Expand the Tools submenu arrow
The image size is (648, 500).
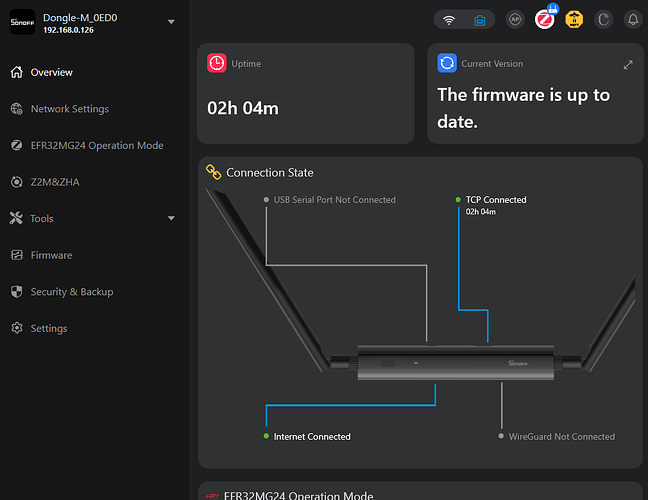(171, 218)
